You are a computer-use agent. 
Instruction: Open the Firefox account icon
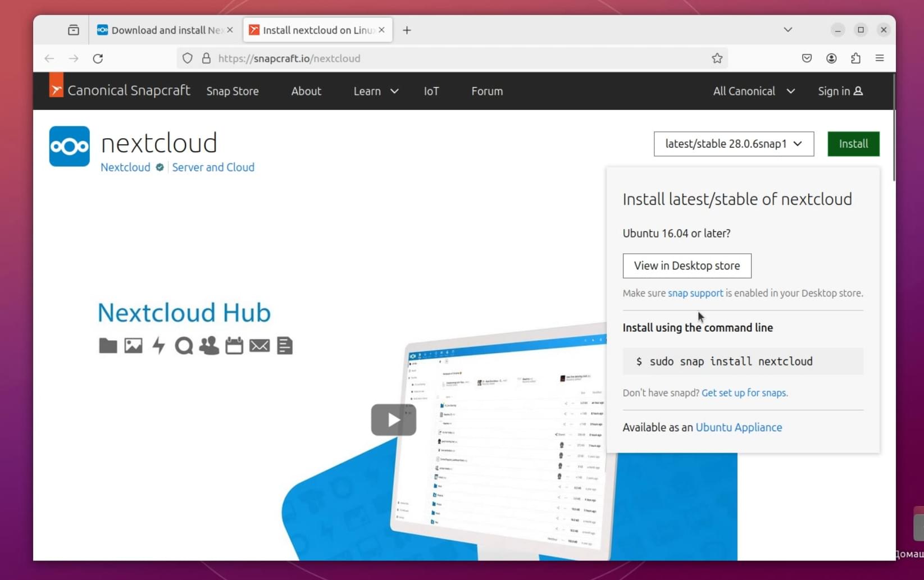tap(831, 58)
